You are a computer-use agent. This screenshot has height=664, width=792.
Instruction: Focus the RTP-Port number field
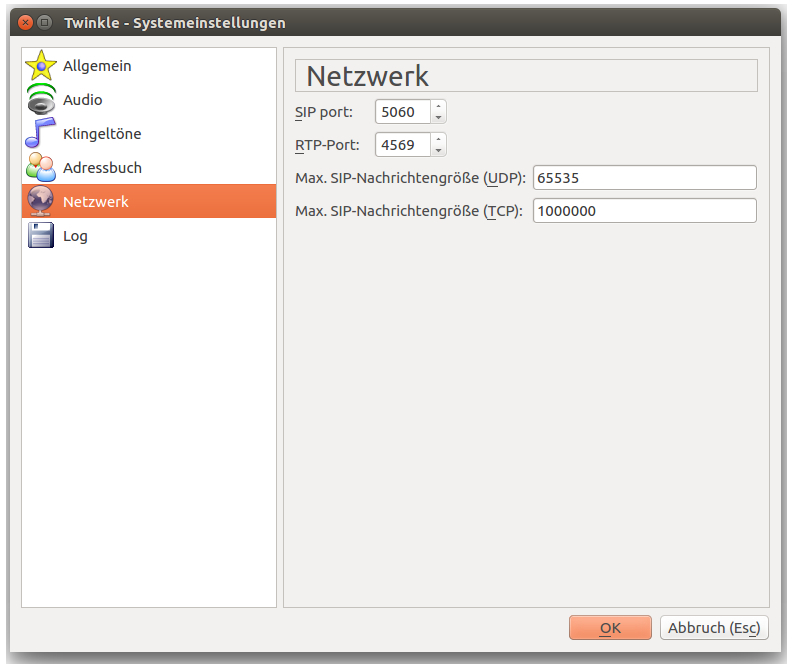coord(402,145)
